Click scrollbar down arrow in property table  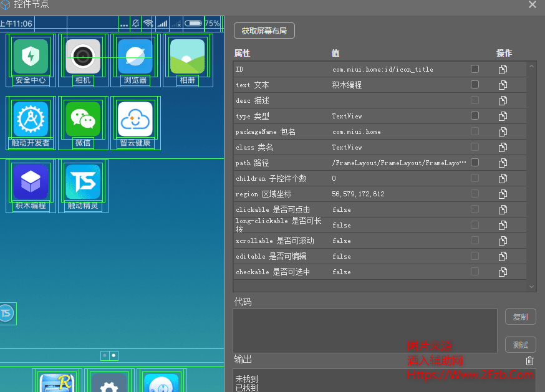(x=532, y=287)
